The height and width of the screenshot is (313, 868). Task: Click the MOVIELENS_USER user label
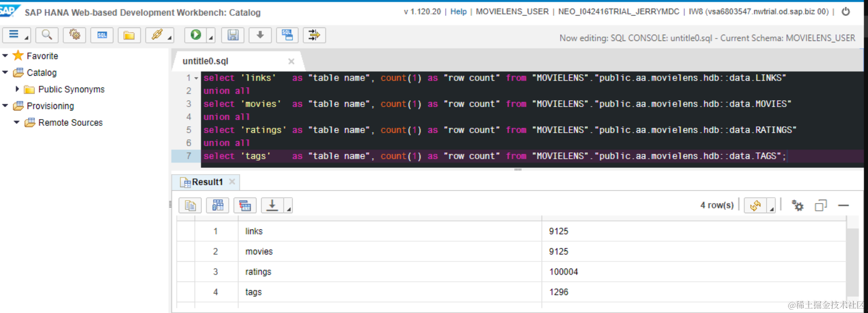coord(512,12)
